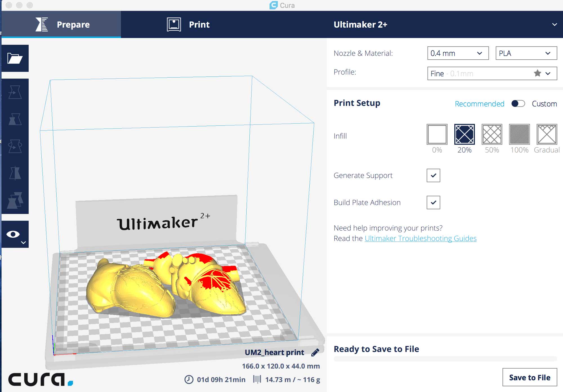Click the Generate Support label

(363, 175)
